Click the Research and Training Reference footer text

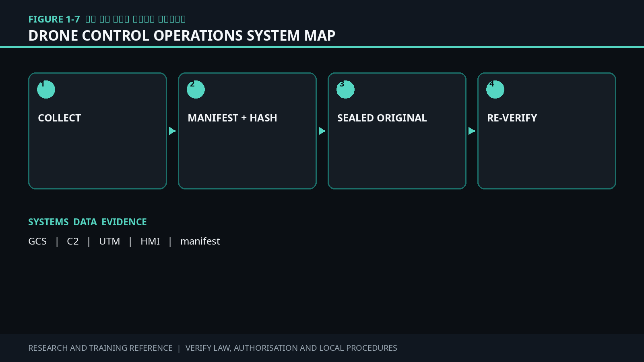(x=100, y=348)
